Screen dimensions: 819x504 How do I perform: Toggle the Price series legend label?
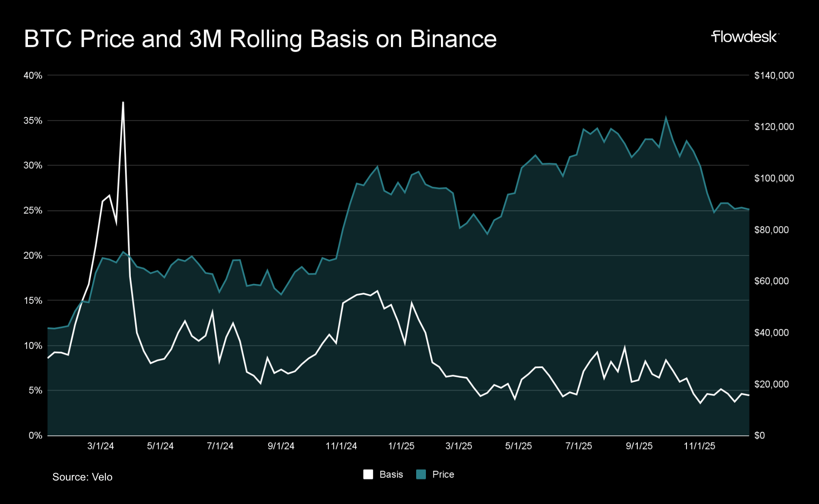pos(443,474)
